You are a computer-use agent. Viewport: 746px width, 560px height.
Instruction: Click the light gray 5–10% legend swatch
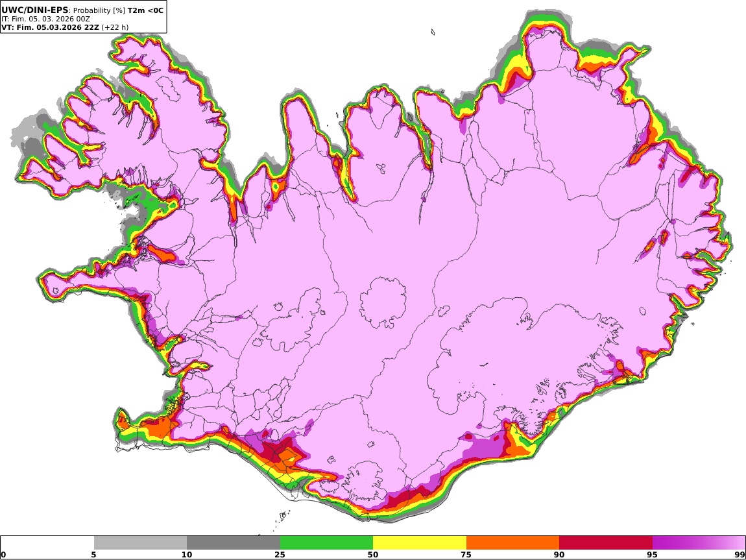click(x=140, y=543)
